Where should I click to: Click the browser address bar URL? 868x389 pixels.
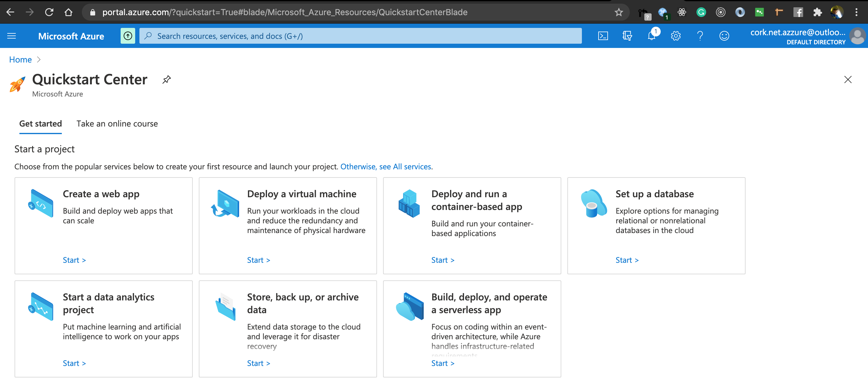285,12
